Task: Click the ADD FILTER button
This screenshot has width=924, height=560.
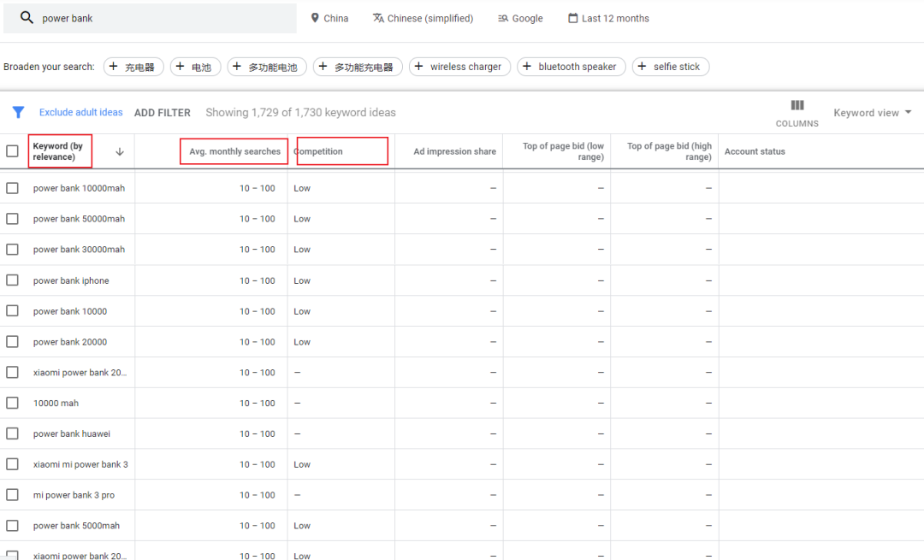Action: pyautogui.click(x=162, y=113)
